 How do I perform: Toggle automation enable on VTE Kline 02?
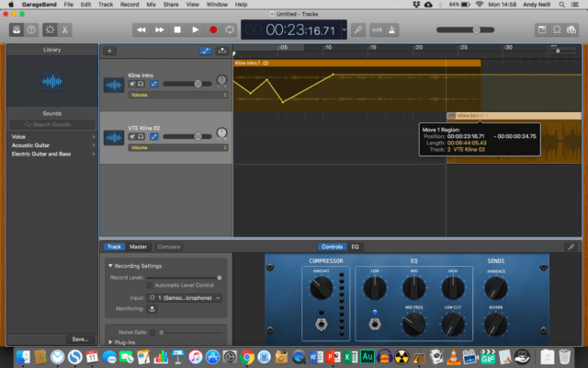pyautogui.click(x=154, y=137)
